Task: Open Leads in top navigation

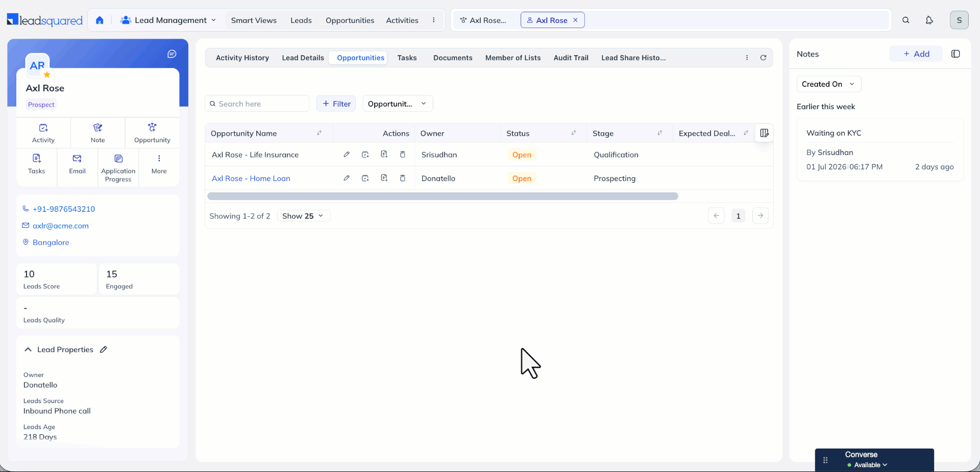Action: [301, 20]
